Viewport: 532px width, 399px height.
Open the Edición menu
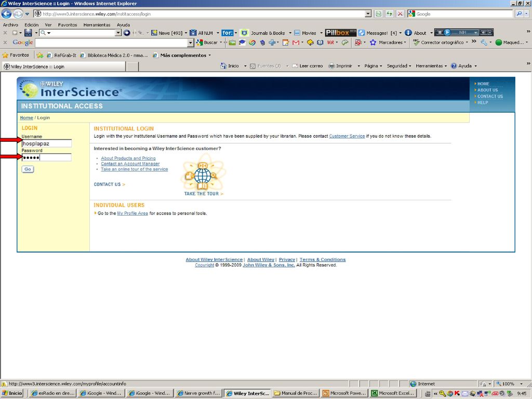pyautogui.click(x=32, y=25)
